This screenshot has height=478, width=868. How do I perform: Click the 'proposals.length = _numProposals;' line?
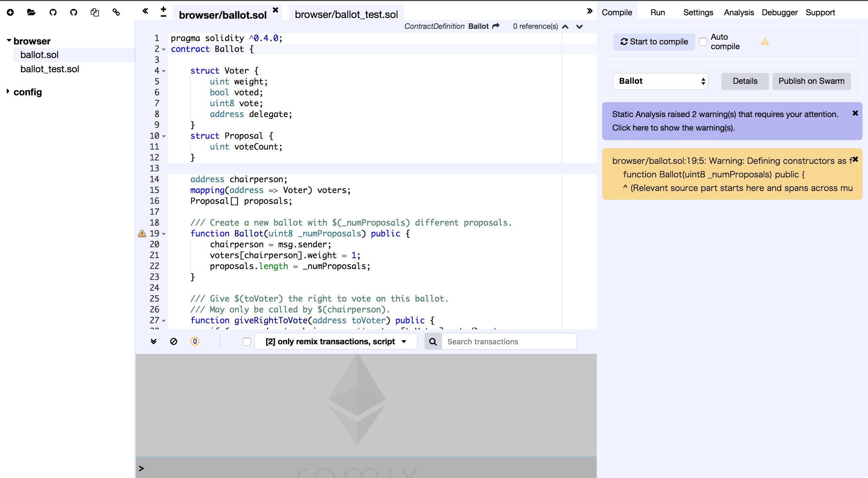(x=290, y=266)
